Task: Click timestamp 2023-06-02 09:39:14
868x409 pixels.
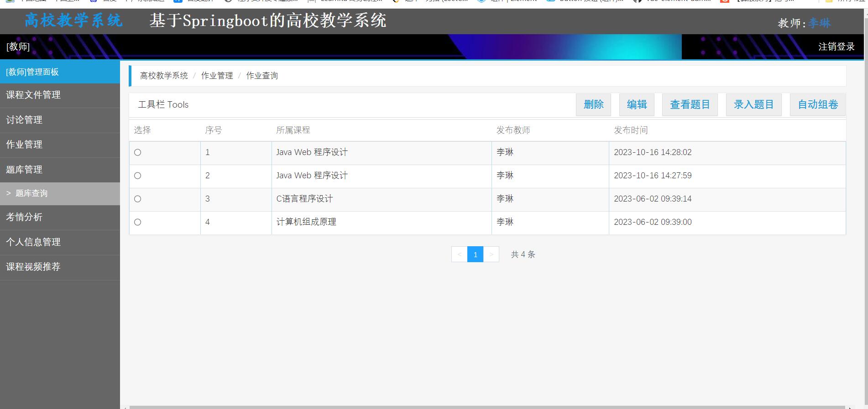Action: pyautogui.click(x=653, y=199)
